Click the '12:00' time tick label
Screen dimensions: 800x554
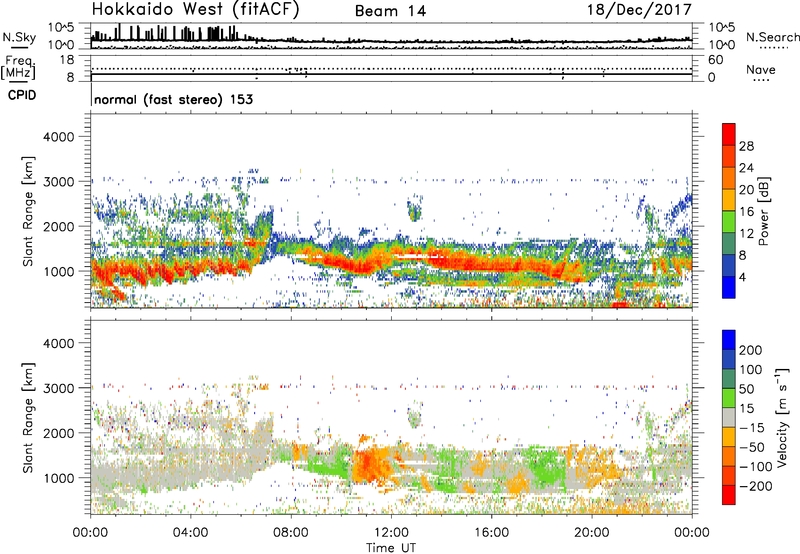pos(391,533)
